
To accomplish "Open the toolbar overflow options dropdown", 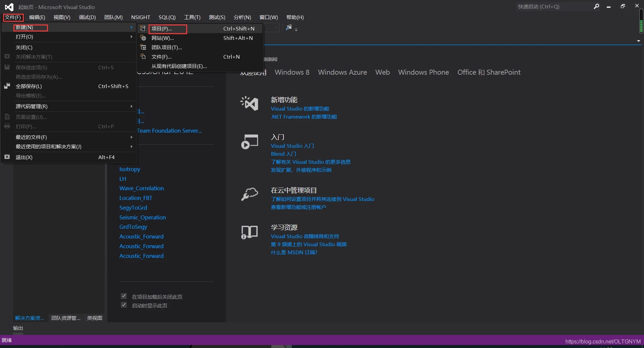I will [x=296, y=29].
